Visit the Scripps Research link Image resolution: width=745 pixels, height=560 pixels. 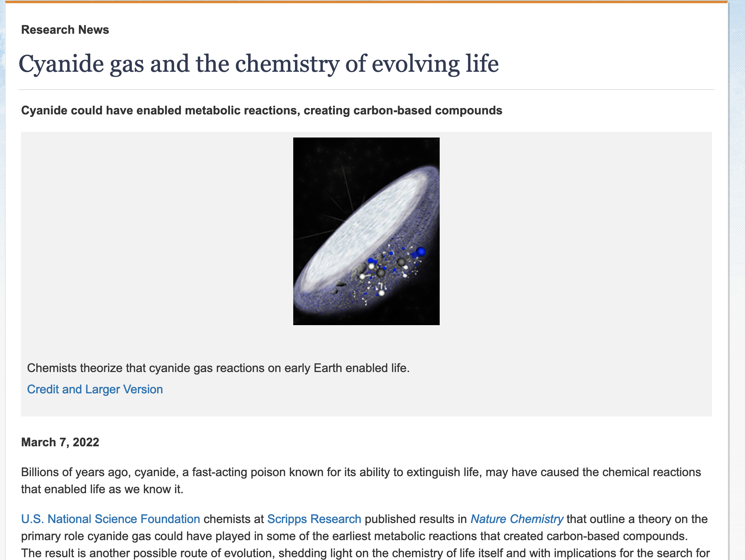(314, 519)
